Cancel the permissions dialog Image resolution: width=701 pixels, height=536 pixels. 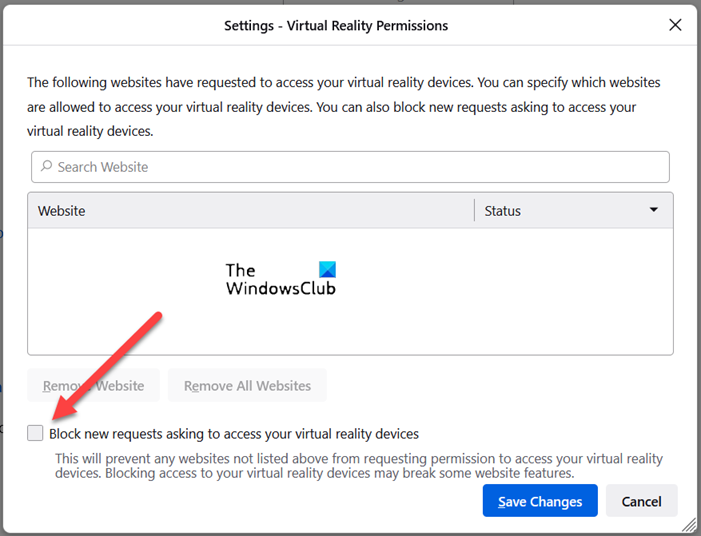click(641, 501)
